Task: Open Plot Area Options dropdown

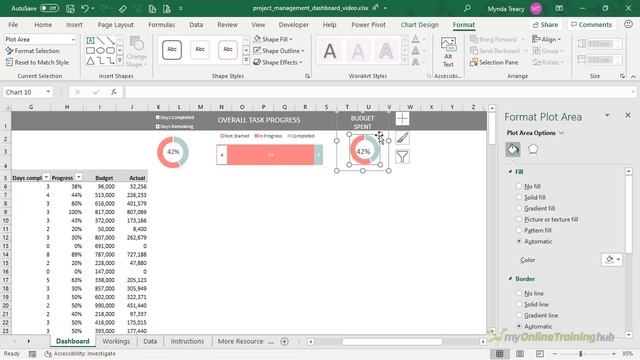Action: point(562,133)
